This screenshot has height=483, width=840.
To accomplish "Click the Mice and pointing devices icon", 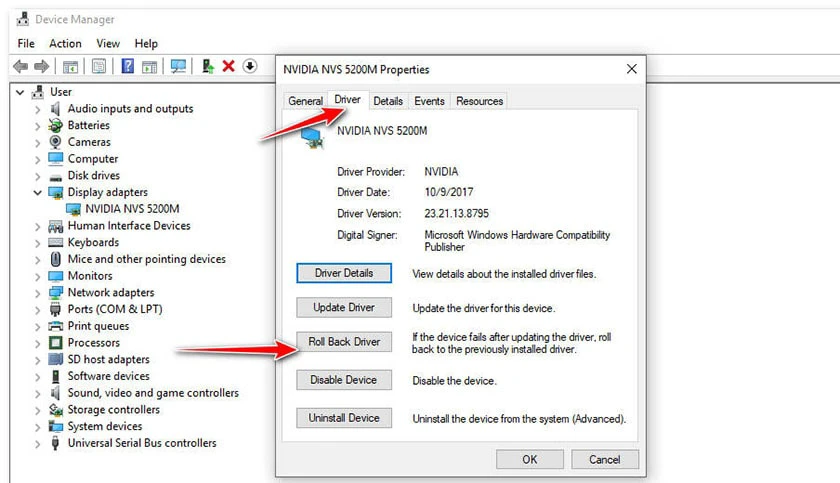I will tap(56, 259).
